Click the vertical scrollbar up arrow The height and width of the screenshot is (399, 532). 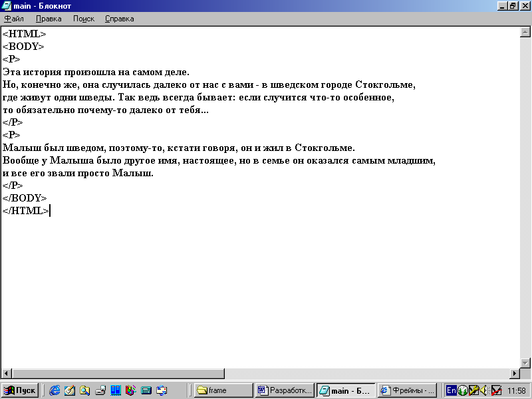point(525,32)
